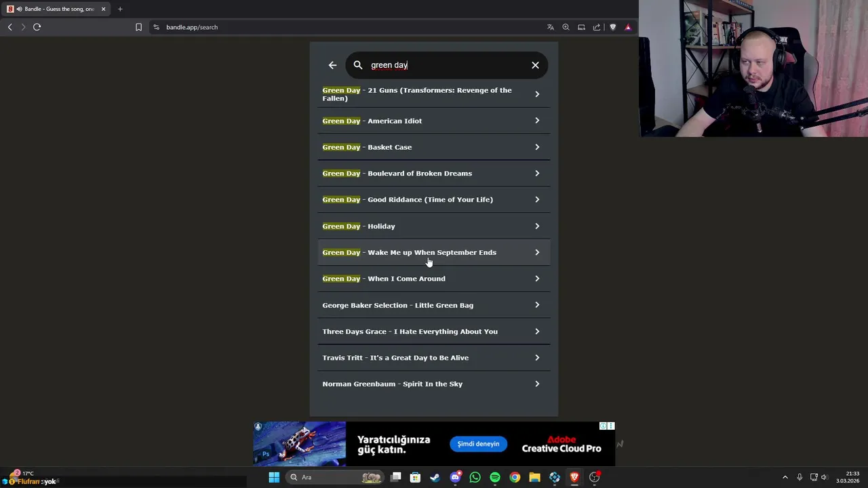Open chevron for 'It's a Great Day to Be Alive'
Viewport: 868px width, 488px height.
coord(537,358)
